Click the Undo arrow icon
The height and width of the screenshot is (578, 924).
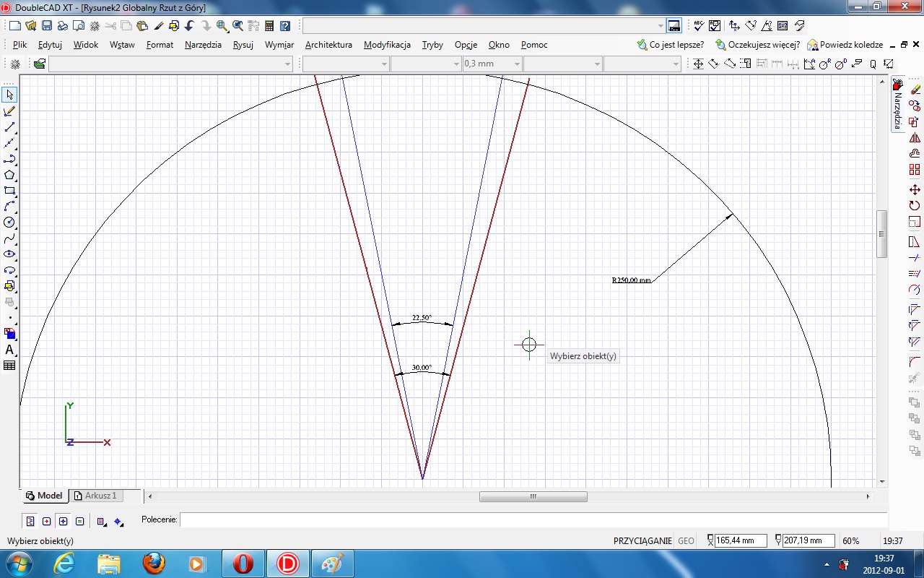coord(189,26)
